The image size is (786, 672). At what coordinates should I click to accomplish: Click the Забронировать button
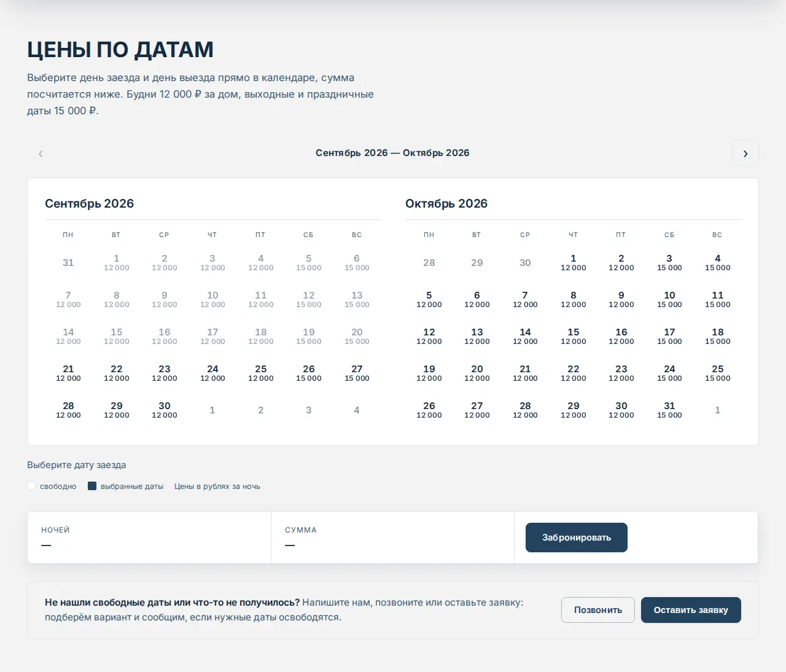[577, 537]
